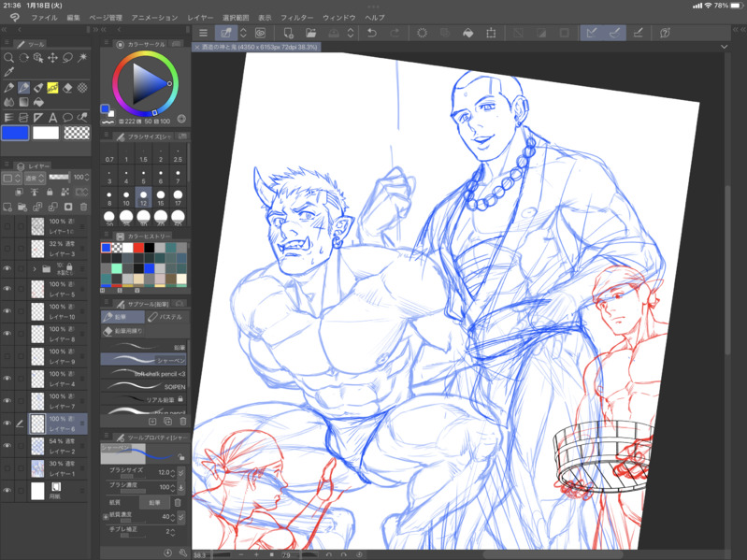The height and width of the screenshot is (560, 747).
Task: Click the Clear selection dotted circle icon
Action: [422, 33]
